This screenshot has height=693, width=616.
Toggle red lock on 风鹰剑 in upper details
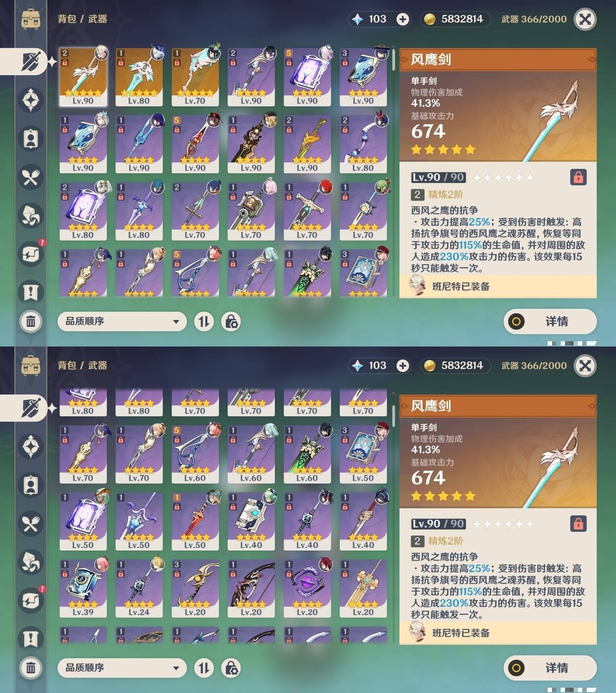tap(578, 177)
